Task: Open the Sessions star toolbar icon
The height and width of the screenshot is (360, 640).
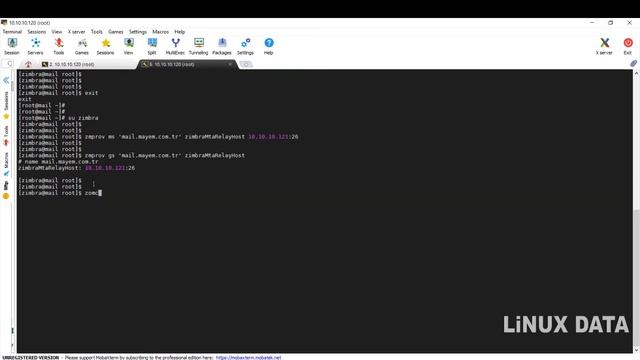Action: (105, 46)
